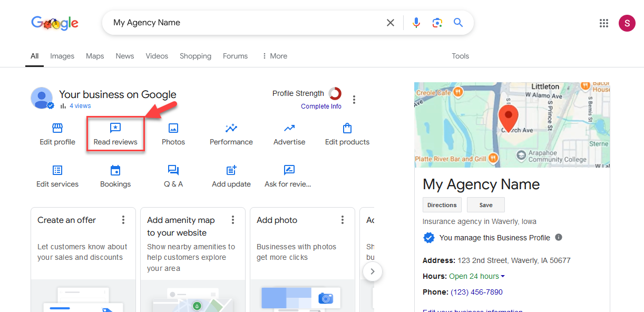Open business Photos
644x312 pixels.
pyautogui.click(x=173, y=134)
